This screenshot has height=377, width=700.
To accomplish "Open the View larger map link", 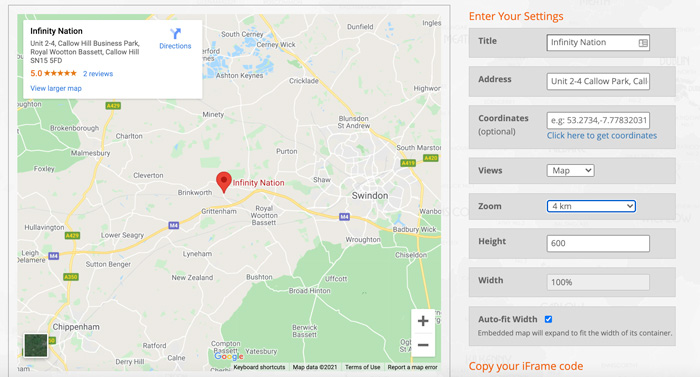I will point(56,88).
